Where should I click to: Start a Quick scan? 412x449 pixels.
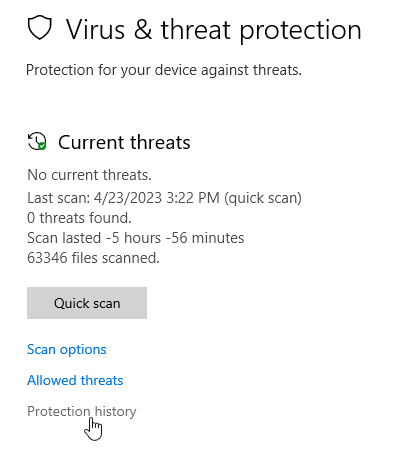click(87, 303)
